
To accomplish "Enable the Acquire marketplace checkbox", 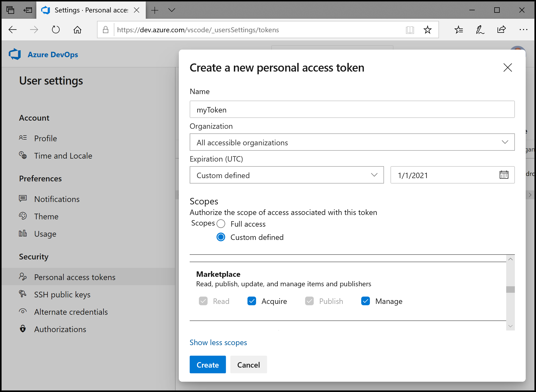I will [251, 301].
